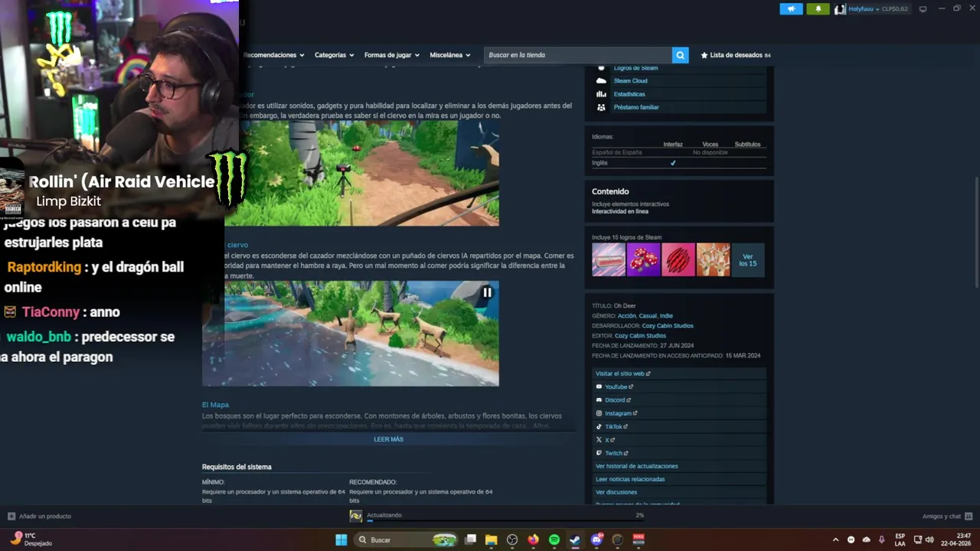
Task: Pause the deer gameplay animation
Action: tap(487, 292)
